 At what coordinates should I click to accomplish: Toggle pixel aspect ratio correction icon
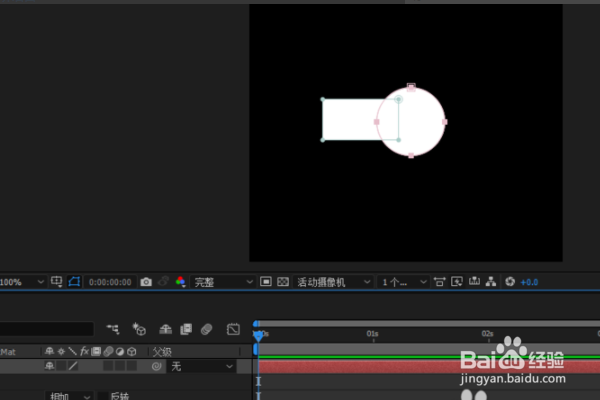pyautogui.click(x=439, y=282)
